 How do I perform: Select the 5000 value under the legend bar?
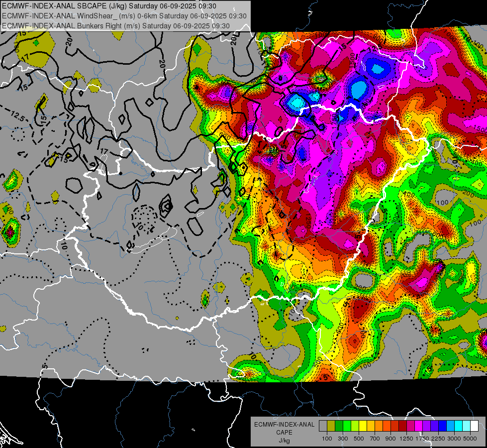(470, 439)
